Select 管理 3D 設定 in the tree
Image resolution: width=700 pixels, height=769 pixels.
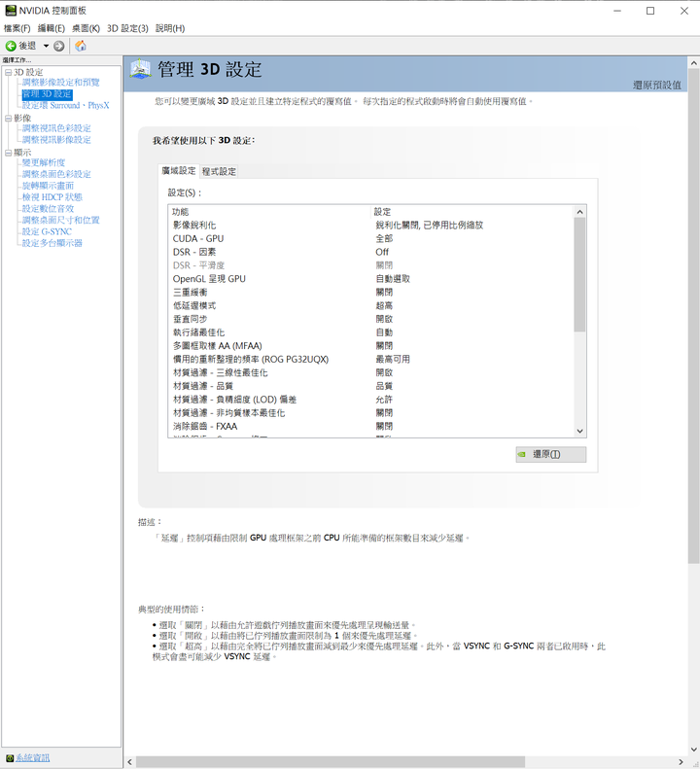coord(47,94)
